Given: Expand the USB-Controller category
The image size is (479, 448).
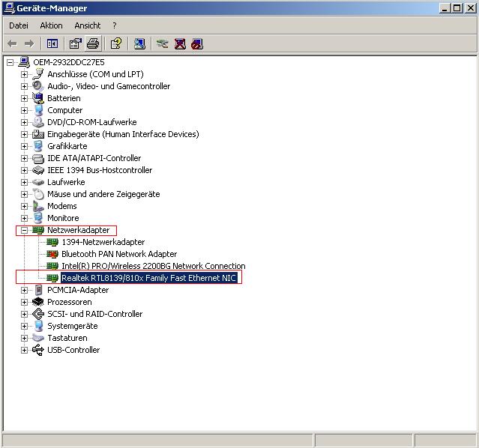Looking at the screenshot, I should pyautogui.click(x=25, y=350).
